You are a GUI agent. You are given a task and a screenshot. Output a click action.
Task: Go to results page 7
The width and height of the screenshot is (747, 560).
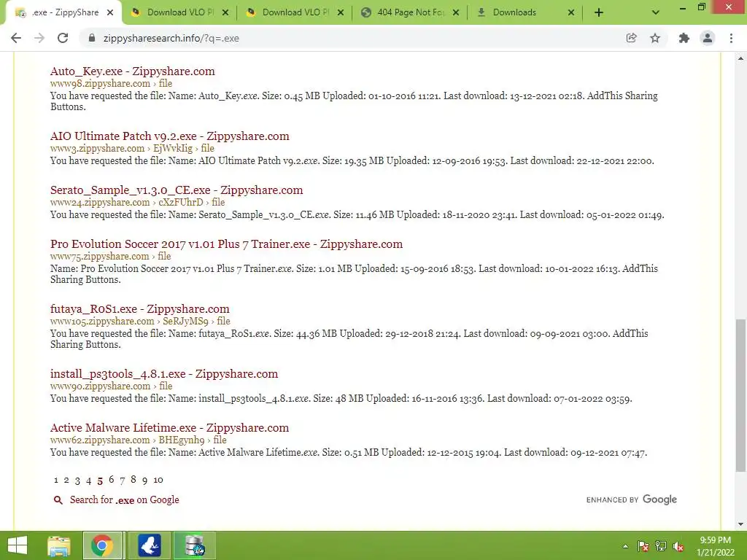coord(123,480)
